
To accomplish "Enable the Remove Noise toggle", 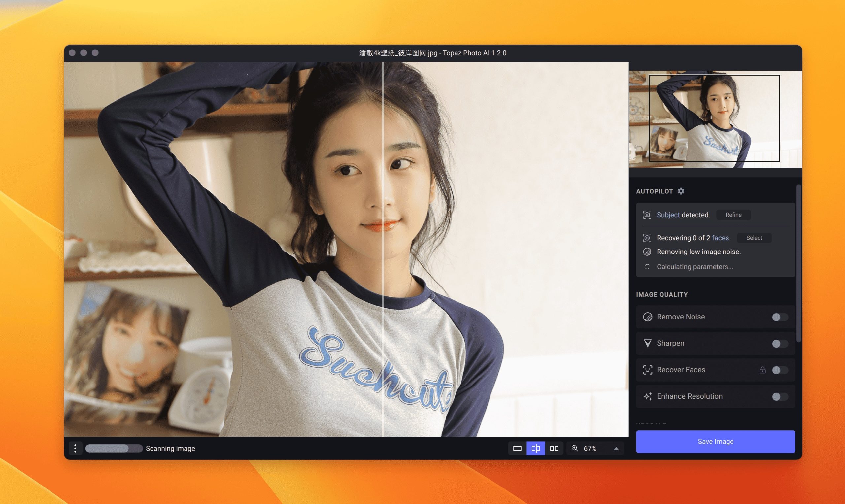I will click(779, 317).
